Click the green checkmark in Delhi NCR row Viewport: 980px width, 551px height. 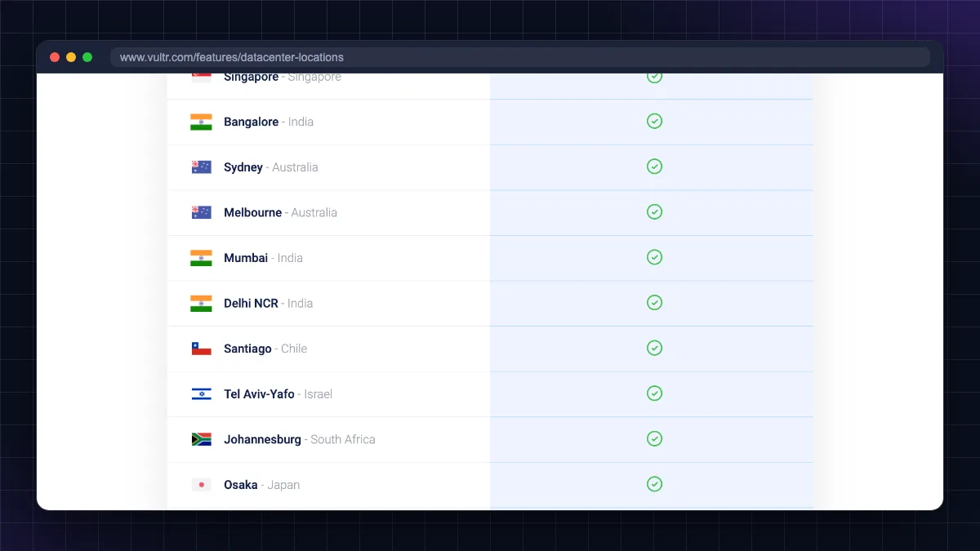point(654,302)
